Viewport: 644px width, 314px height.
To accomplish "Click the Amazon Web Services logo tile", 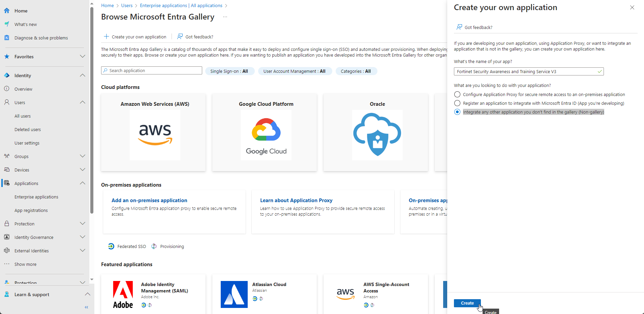I will [x=155, y=135].
